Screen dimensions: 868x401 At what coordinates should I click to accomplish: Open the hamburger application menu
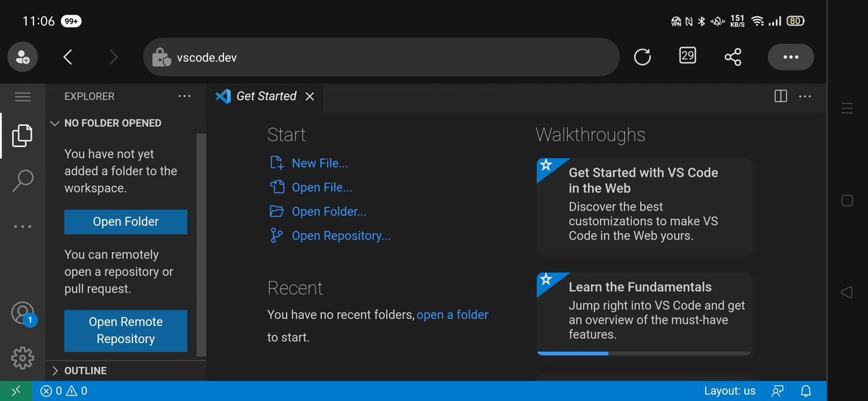coord(22,96)
